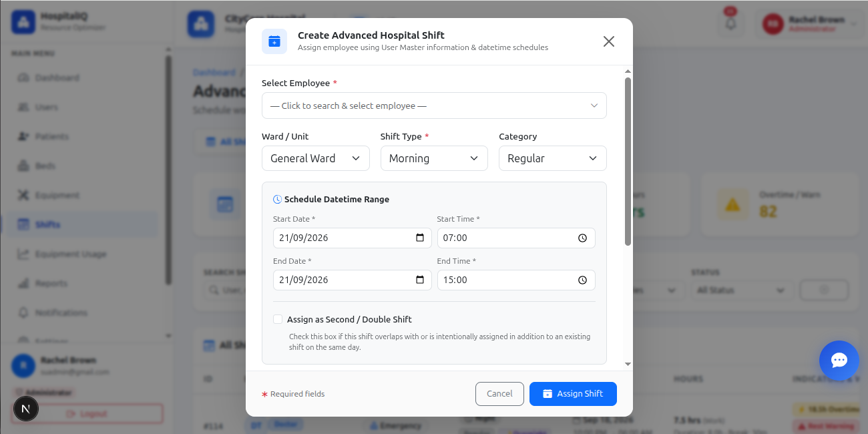Expand the Select Employee dropdown
Image resolution: width=868 pixels, height=434 pixels.
[434, 105]
